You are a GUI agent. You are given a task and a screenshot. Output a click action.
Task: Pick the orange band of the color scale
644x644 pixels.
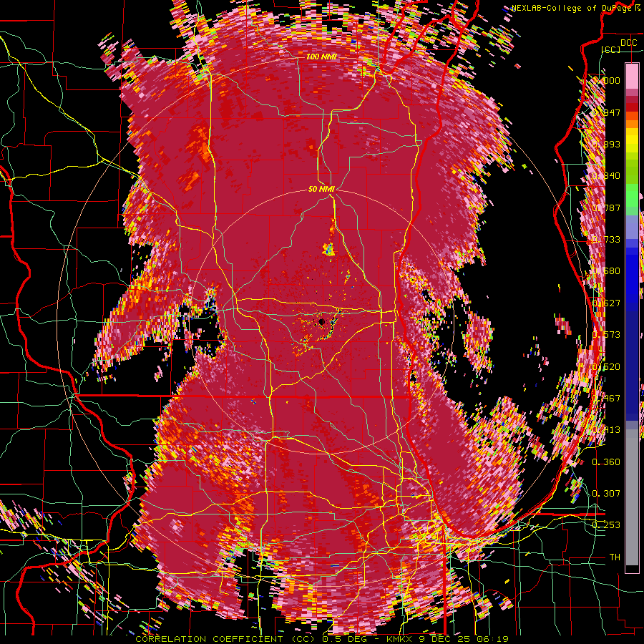(x=632, y=124)
